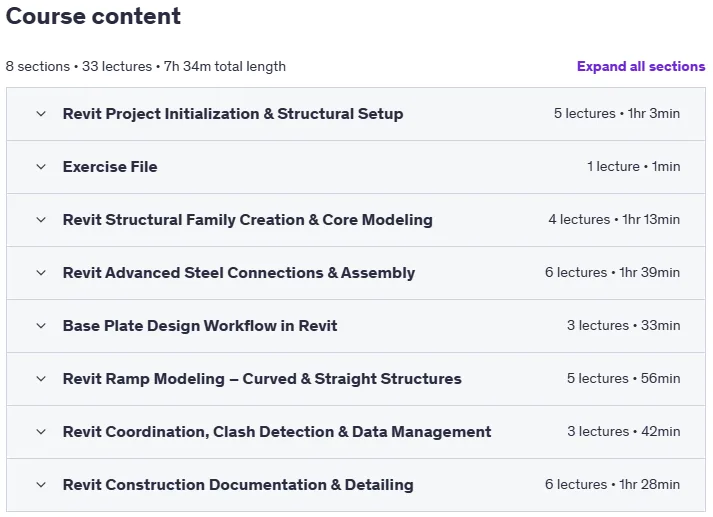Click the 5 lectures • 1hr 3min label
This screenshot has width=713, height=517.
(x=617, y=113)
